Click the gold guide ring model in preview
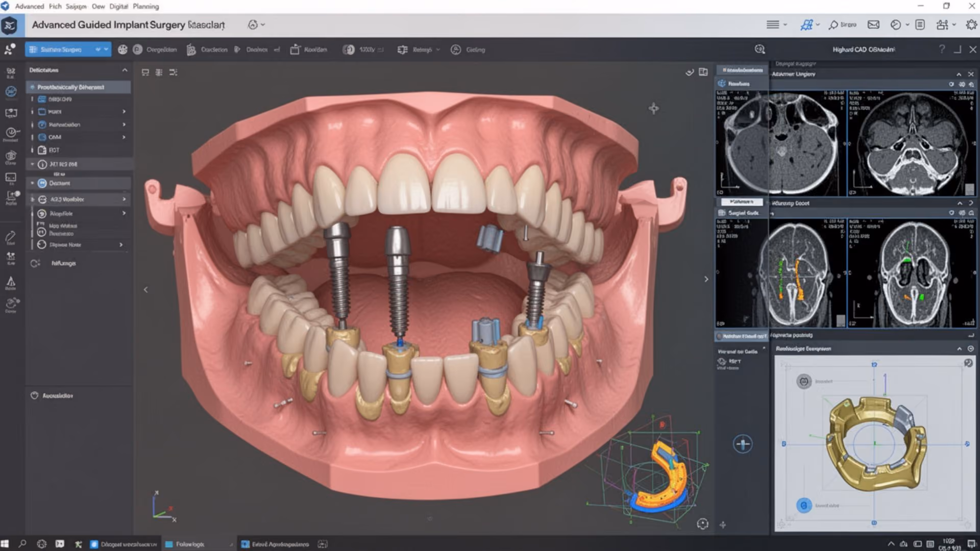980x551 pixels. pyautogui.click(x=876, y=444)
